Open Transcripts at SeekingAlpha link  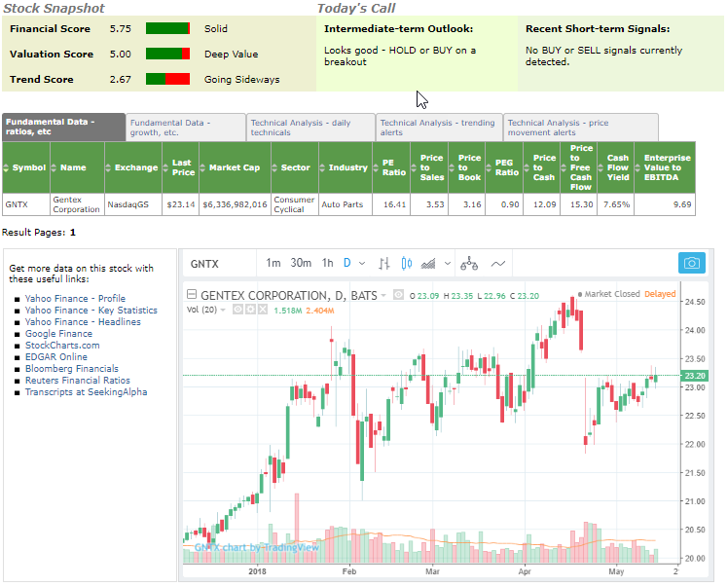click(x=86, y=392)
